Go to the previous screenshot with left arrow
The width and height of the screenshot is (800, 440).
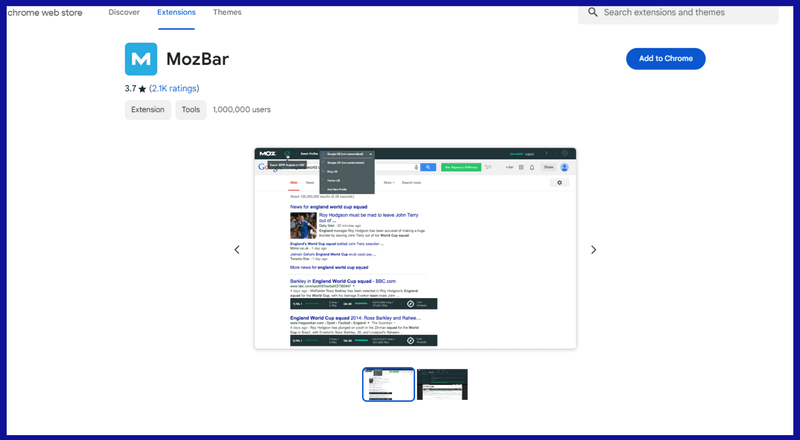point(237,250)
